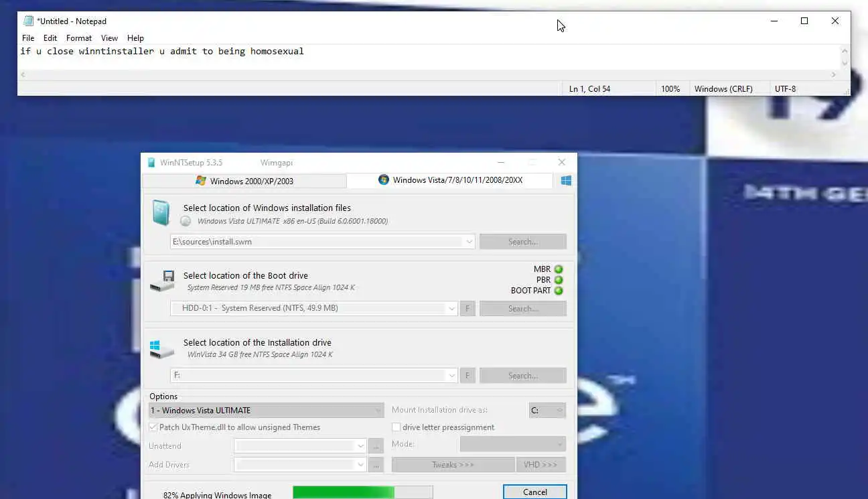Open Notepad Help menu
The height and width of the screenshot is (499, 868).
pos(135,38)
